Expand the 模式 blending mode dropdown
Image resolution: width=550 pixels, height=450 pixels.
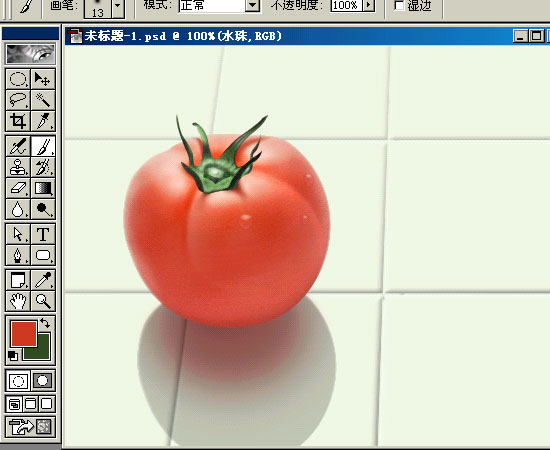click(x=252, y=5)
